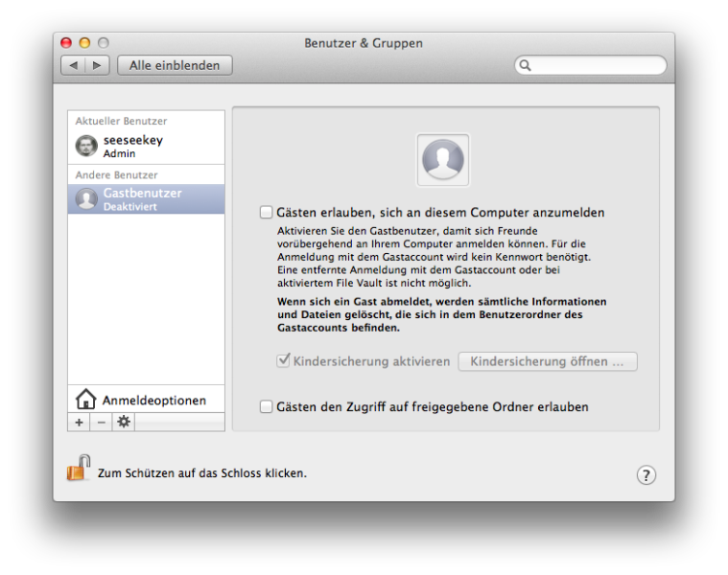Click the Aktueller Benutzer header text
The height and width of the screenshot is (575, 728).
pyautogui.click(x=121, y=121)
